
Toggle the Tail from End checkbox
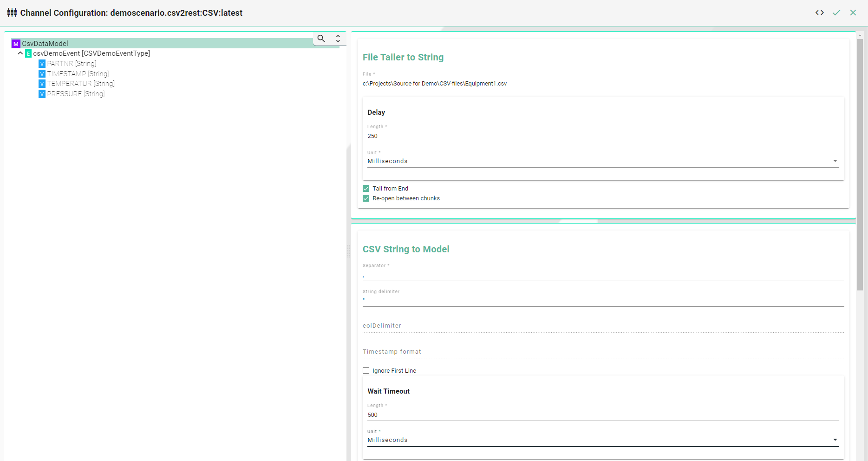(366, 188)
